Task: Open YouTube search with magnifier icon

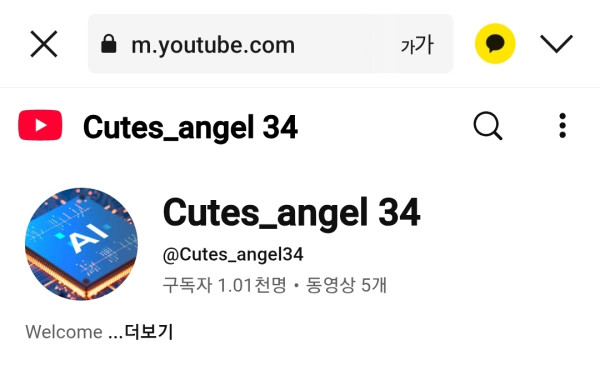Action: pos(488,126)
